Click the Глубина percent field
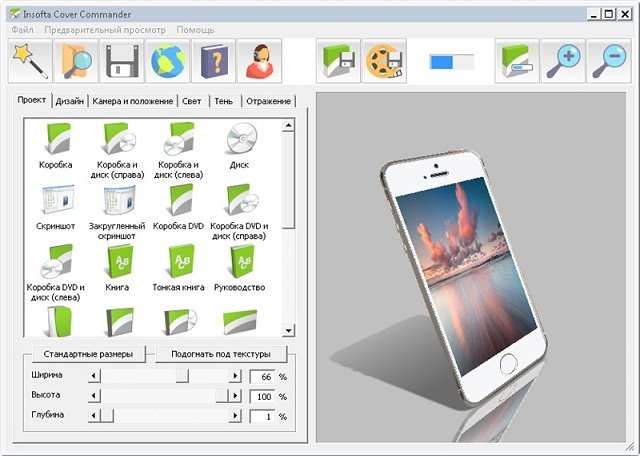 tap(262, 416)
